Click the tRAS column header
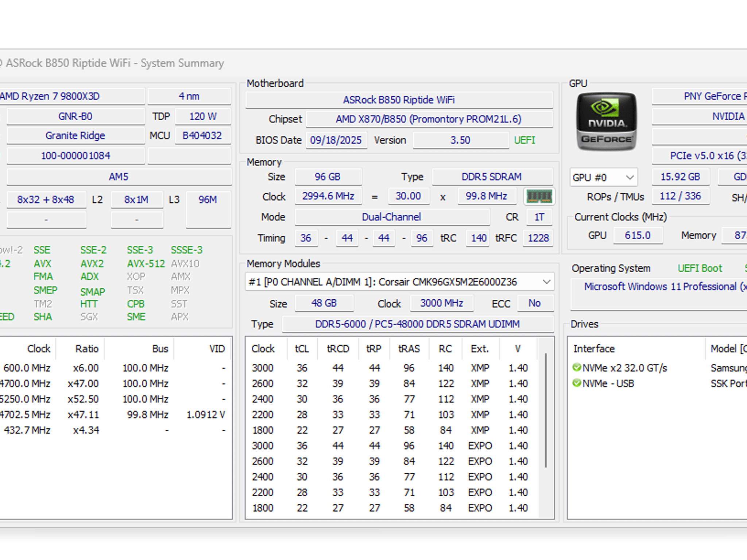Screen dimensions: 747x560 click(409, 349)
